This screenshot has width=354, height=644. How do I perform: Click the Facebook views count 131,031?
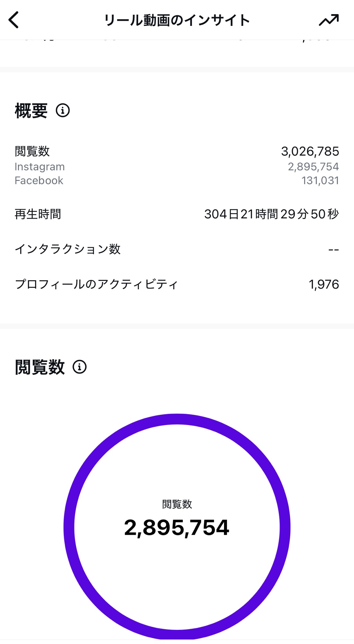(x=320, y=181)
